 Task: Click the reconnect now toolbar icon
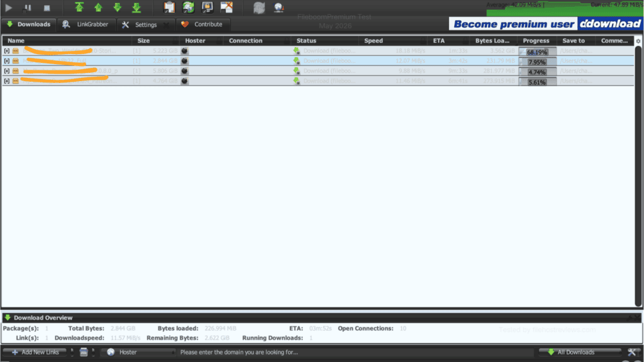259,8
